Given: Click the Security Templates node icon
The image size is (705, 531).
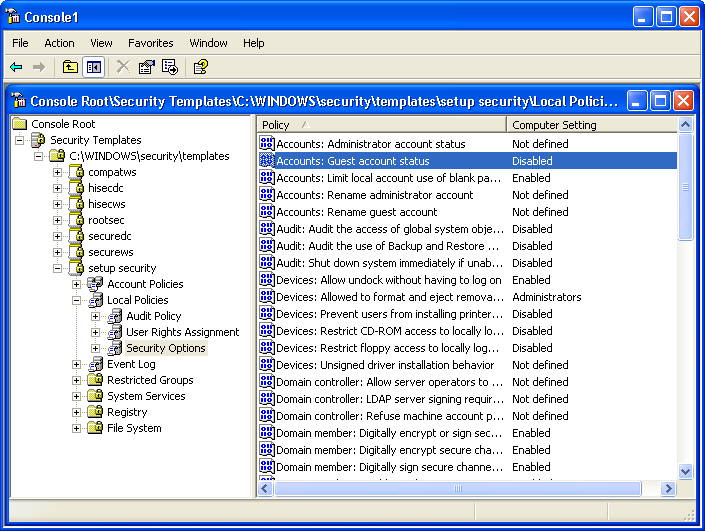Looking at the screenshot, I should pos(38,140).
